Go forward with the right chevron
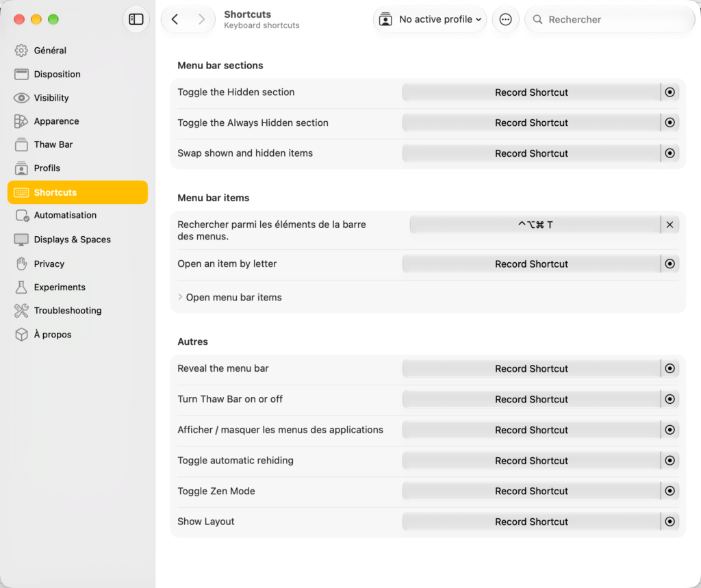The height and width of the screenshot is (588, 701). [202, 19]
